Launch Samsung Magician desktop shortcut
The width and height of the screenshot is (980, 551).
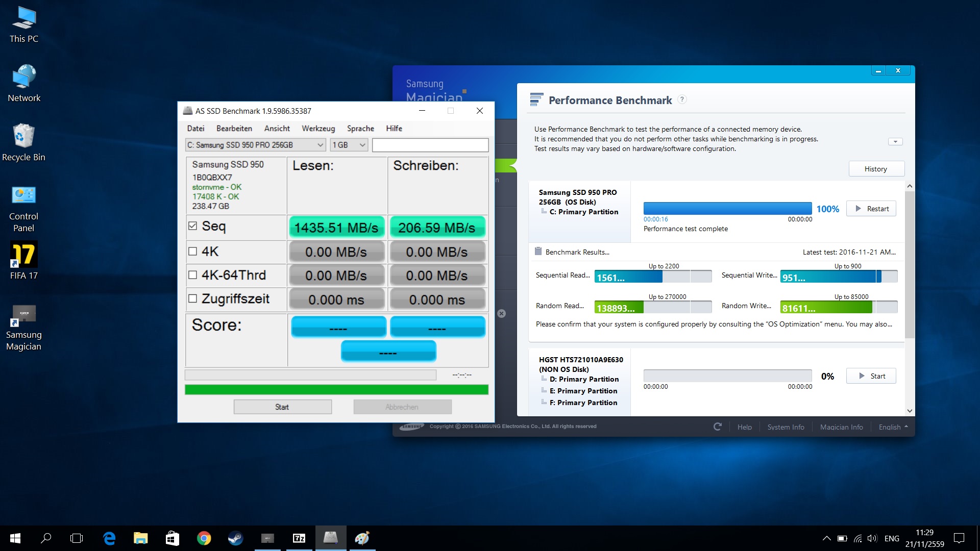click(24, 328)
